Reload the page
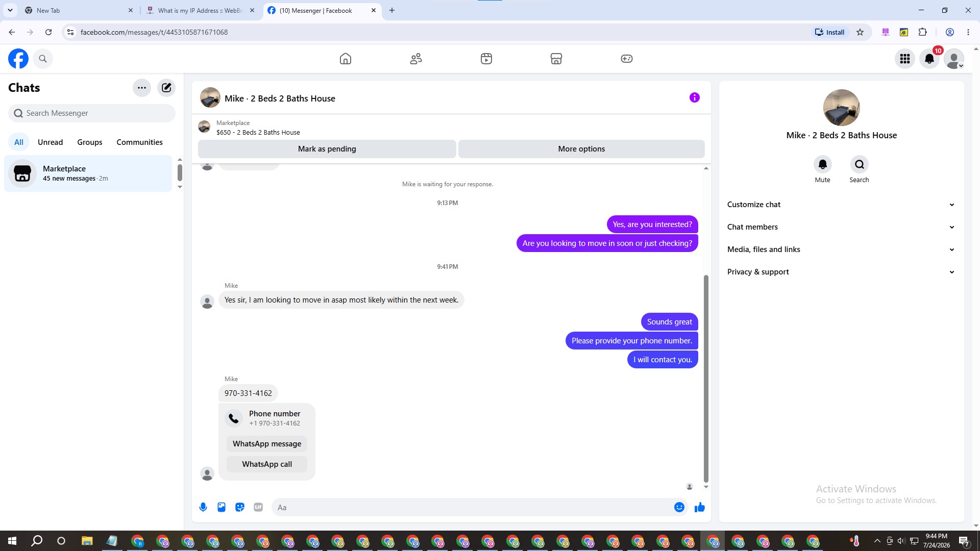 [x=48, y=32]
